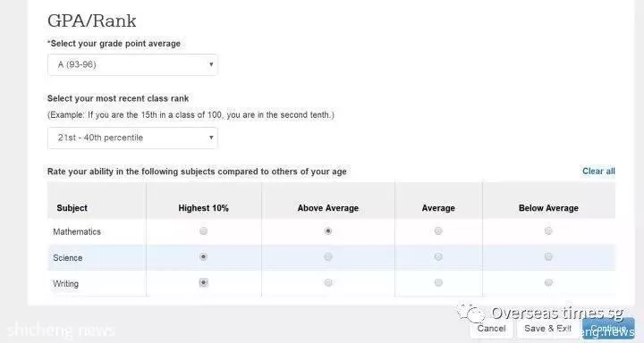This screenshot has width=644, height=343.
Task: Click Save & Exit
Action: 547,329
